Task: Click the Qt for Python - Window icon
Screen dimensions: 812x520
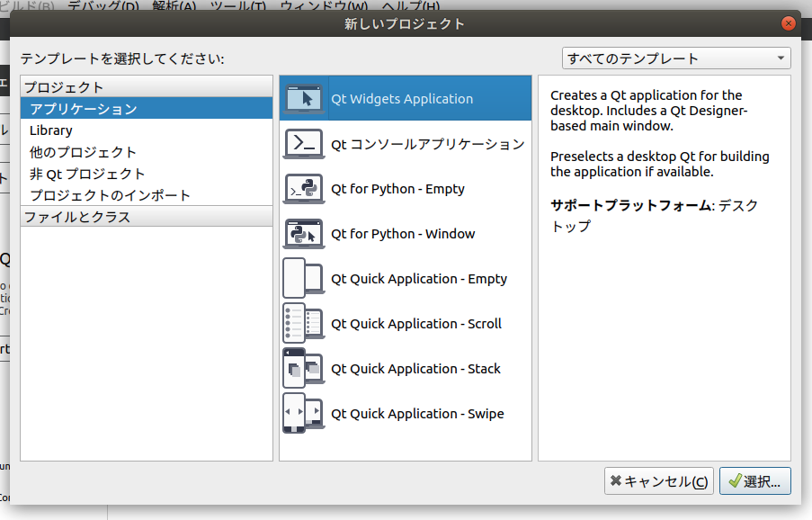Action: point(304,234)
